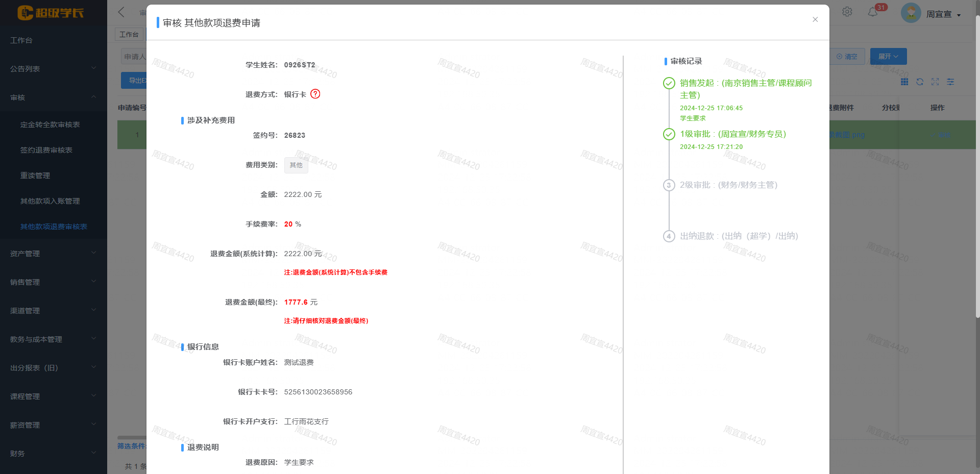Close the refund review dialog

(815, 19)
